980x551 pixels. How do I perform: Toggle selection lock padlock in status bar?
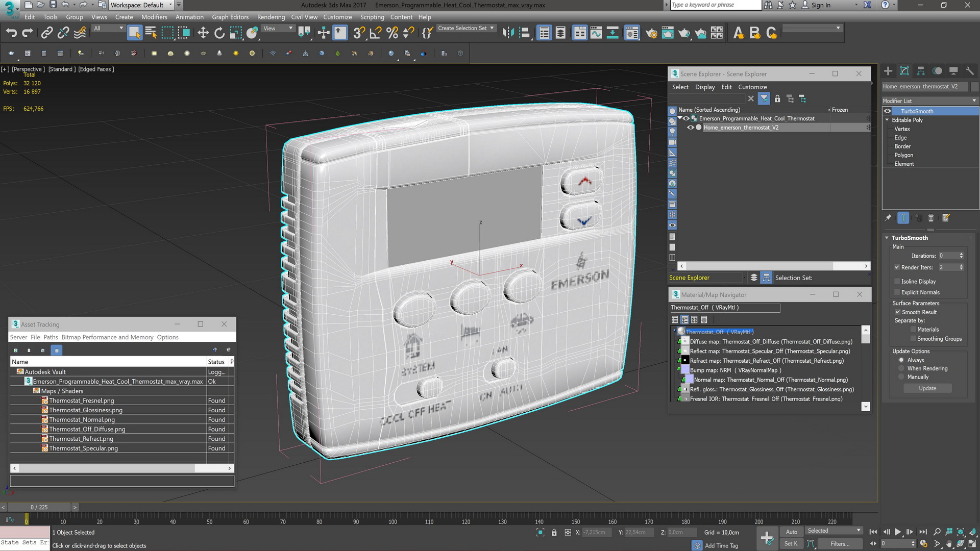554,532
